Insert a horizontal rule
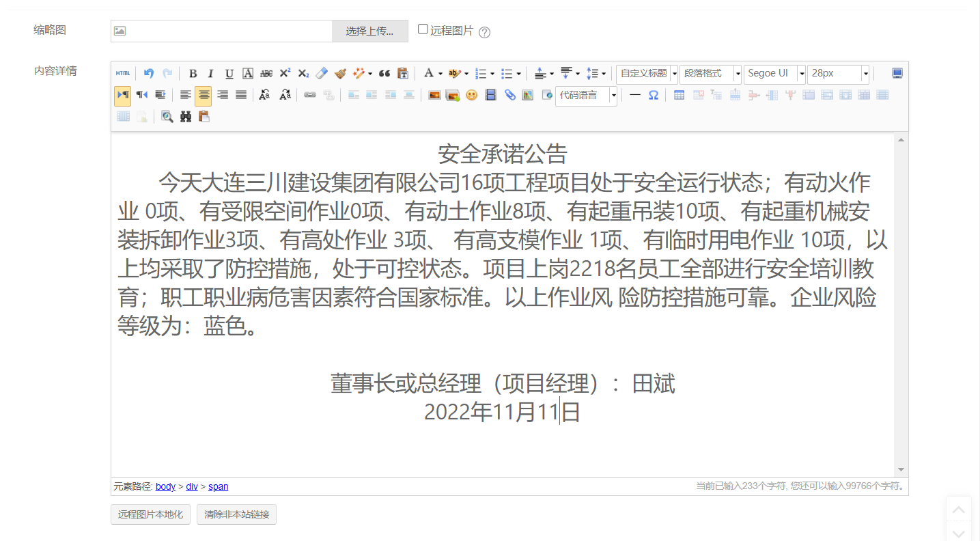Image resolution: width=980 pixels, height=541 pixels. 635,95
